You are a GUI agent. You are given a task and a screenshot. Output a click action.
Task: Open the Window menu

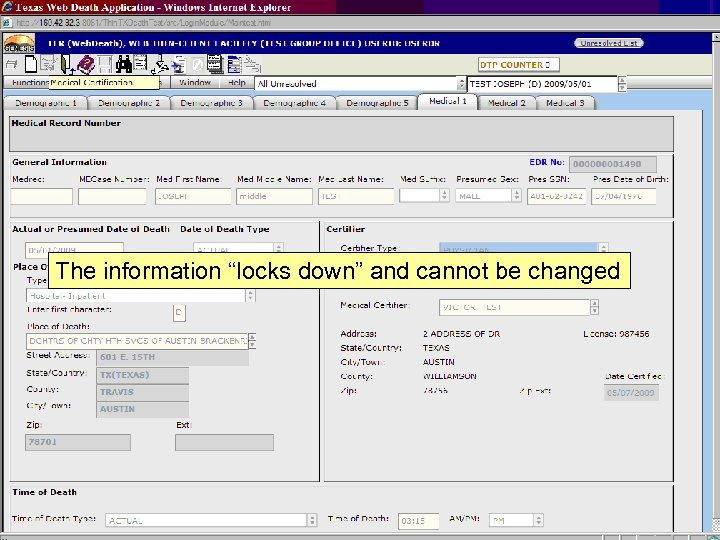[x=195, y=83]
